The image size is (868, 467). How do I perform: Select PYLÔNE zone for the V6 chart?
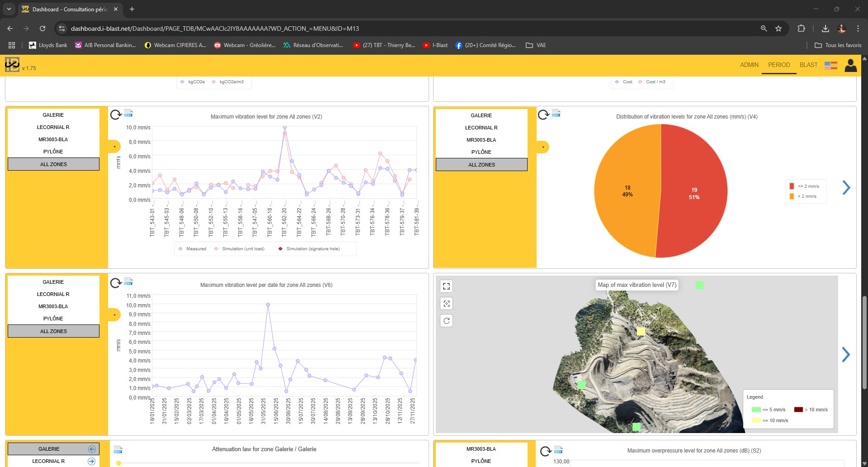[x=53, y=319]
